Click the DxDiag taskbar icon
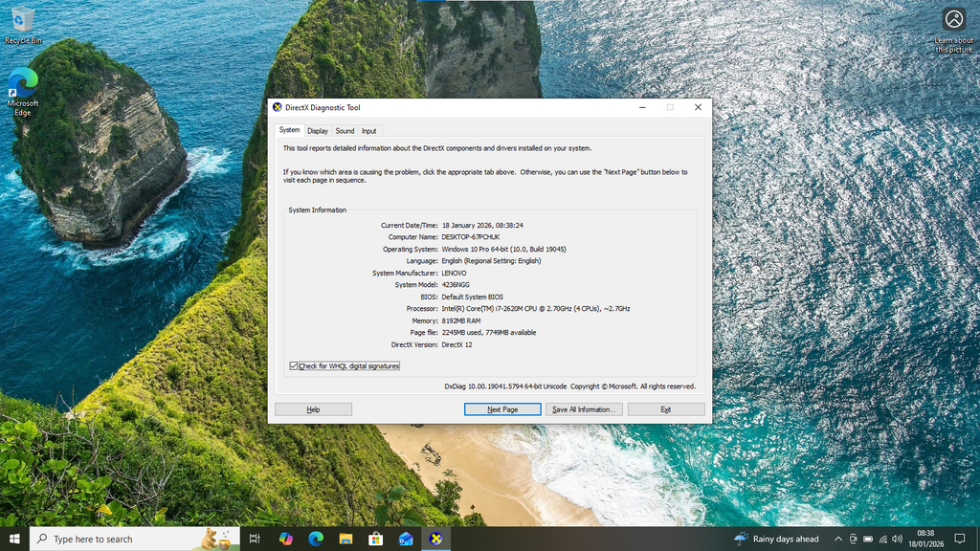 tap(435, 539)
